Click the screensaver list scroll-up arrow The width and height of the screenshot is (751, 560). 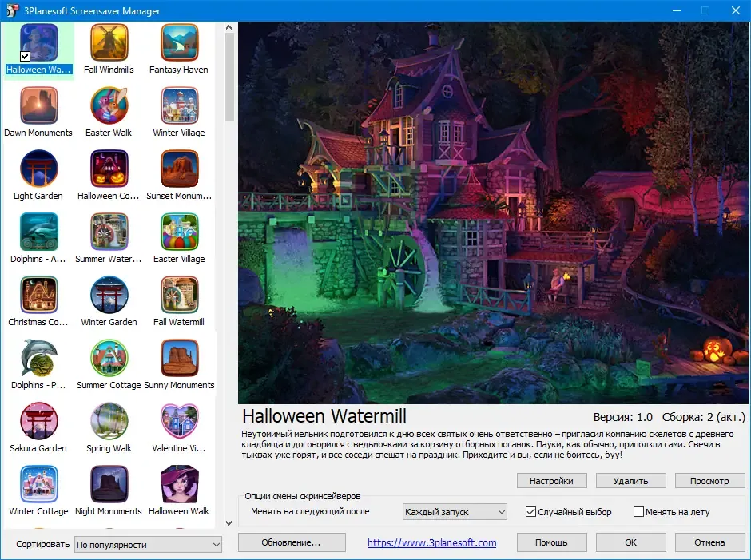click(229, 27)
